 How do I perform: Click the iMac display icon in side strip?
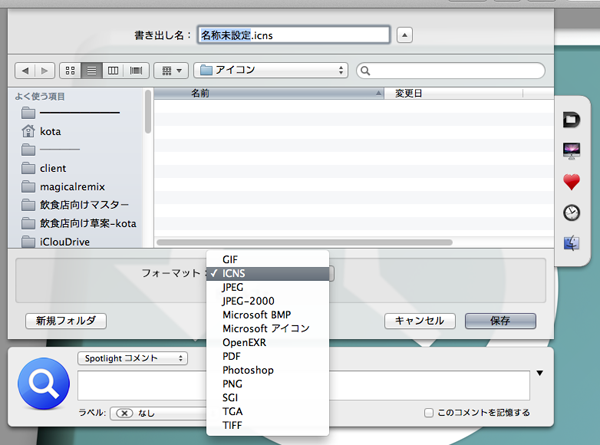[571, 151]
